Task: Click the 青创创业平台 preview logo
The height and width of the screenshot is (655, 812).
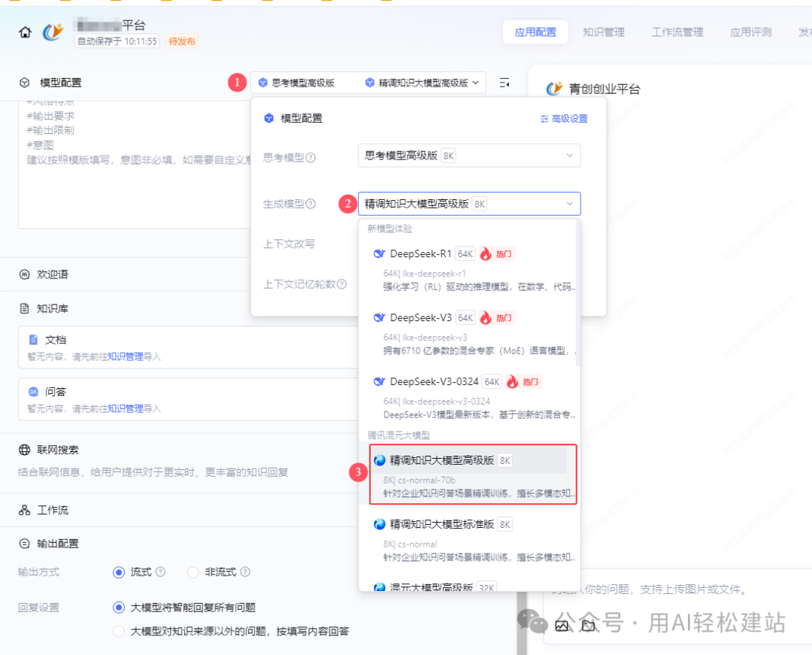Action: pyautogui.click(x=554, y=89)
